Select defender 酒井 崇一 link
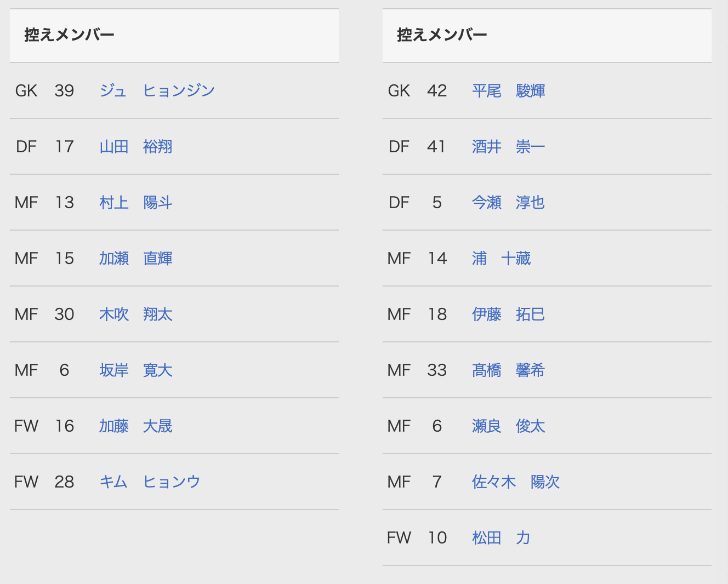The height and width of the screenshot is (584, 728). (508, 147)
